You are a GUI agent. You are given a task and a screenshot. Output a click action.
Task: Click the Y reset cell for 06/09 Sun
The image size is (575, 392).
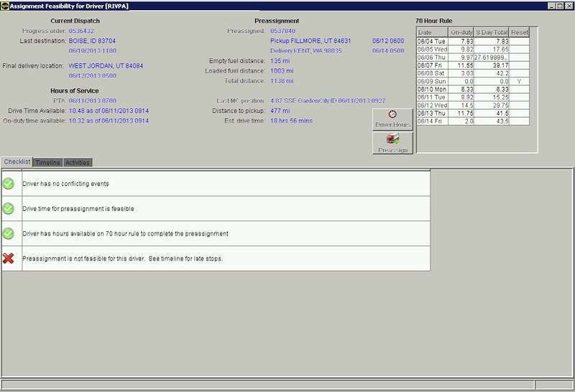[x=519, y=81]
